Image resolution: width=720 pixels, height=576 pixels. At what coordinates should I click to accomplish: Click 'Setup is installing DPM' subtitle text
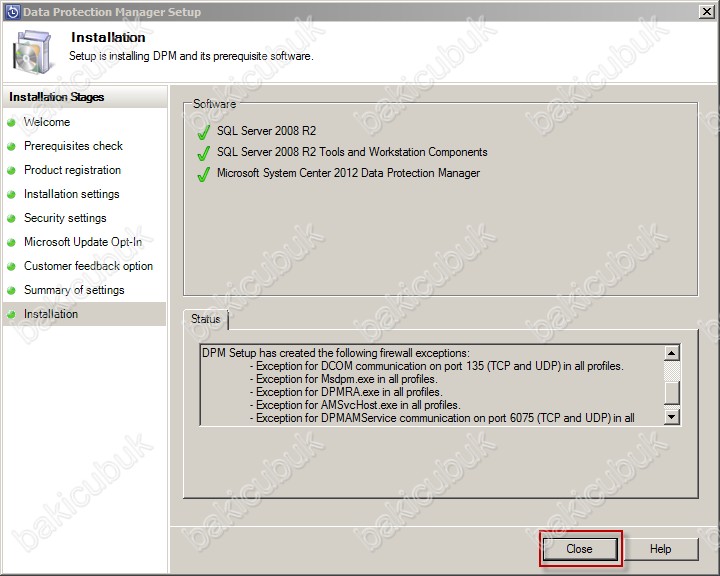(191, 56)
